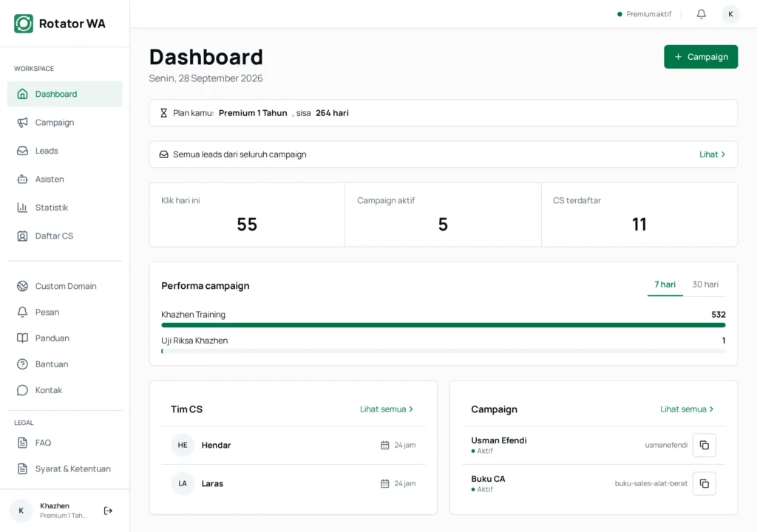The width and height of the screenshot is (757, 532).
Task: Click Lihat semua in Tim CS card
Action: [386, 409]
